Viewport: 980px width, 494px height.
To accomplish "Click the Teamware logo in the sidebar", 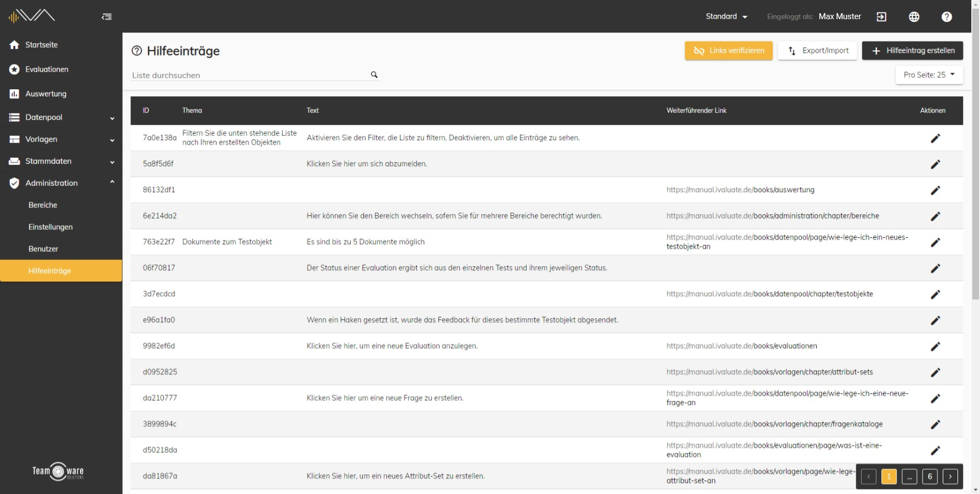I will pyautogui.click(x=58, y=471).
